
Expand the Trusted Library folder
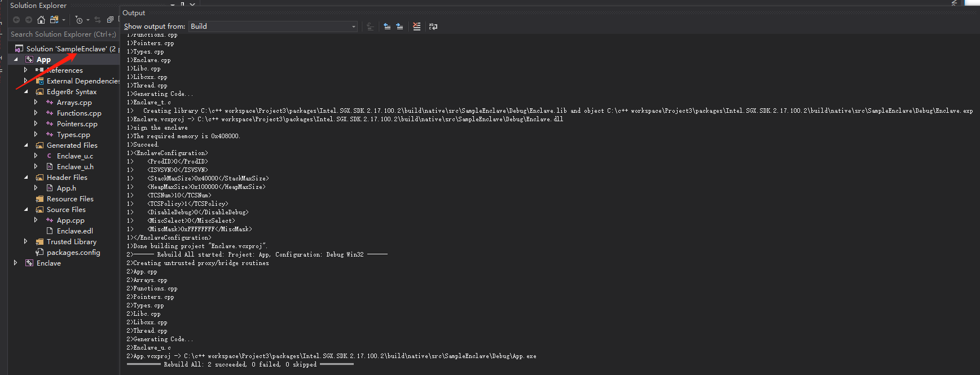coord(26,241)
